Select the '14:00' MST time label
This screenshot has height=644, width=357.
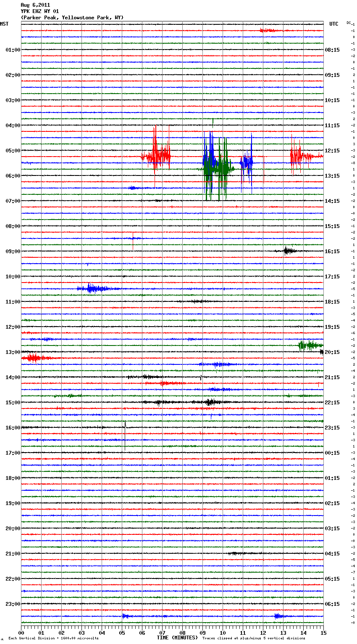click(13, 377)
